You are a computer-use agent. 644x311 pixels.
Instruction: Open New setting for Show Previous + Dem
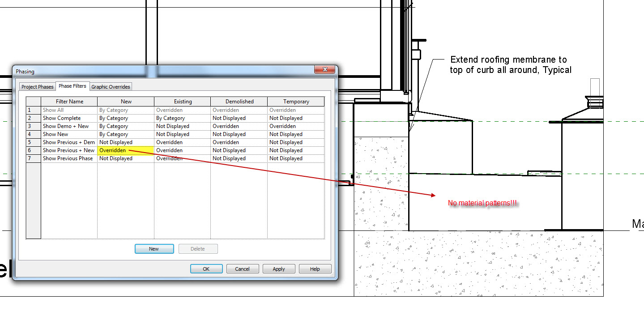click(126, 142)
